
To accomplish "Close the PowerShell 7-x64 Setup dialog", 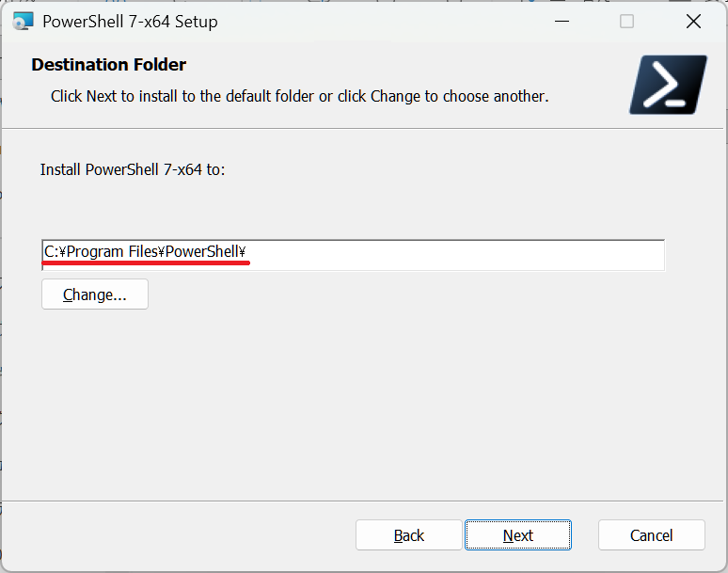I will [693, 22].
